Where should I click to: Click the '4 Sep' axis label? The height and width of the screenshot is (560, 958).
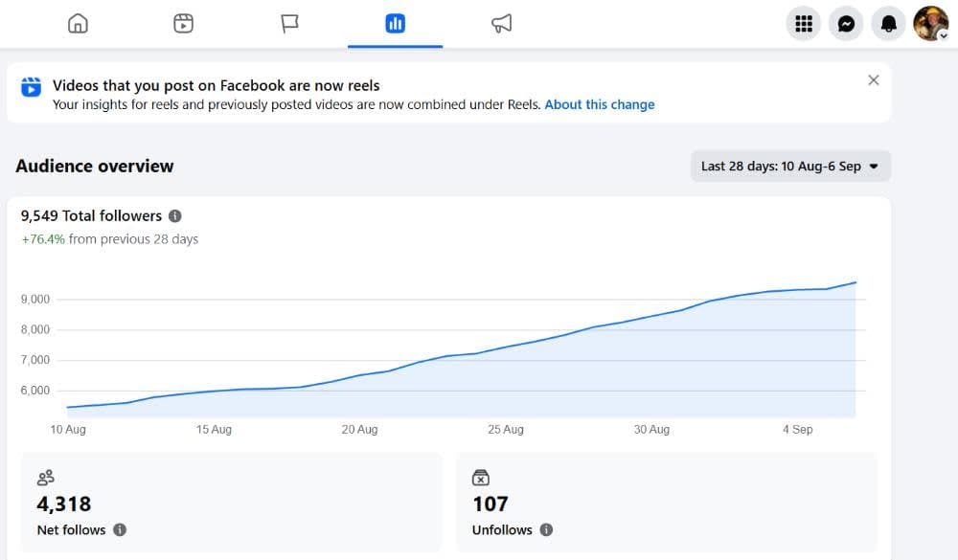pyautogui.click(x=798, y=429)
